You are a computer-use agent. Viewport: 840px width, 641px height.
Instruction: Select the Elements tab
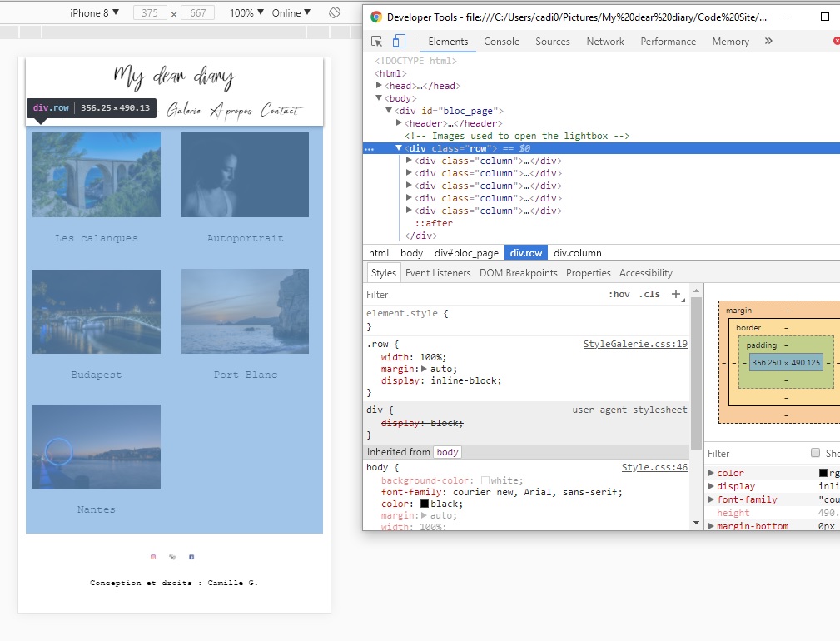pyautogui.click(x=448, y=42)
